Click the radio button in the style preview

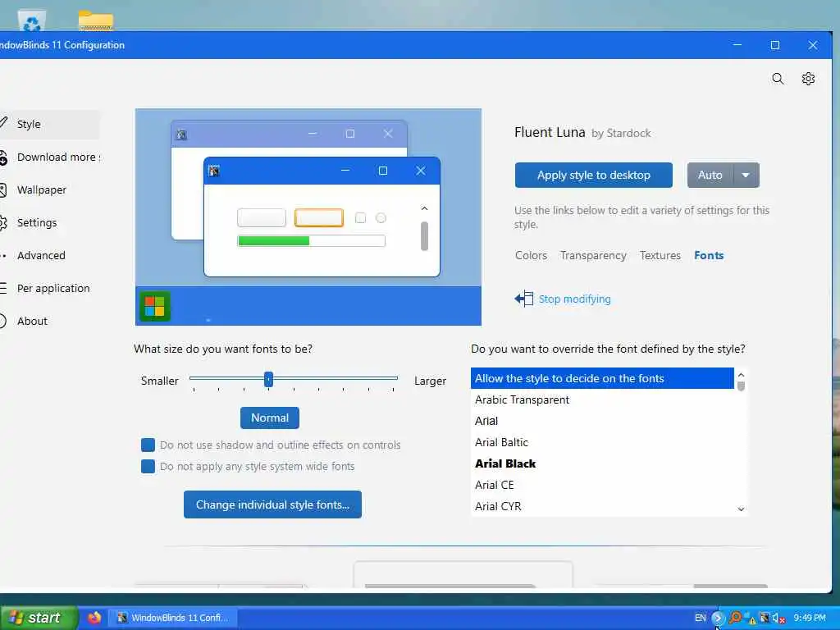coord(381,218)
